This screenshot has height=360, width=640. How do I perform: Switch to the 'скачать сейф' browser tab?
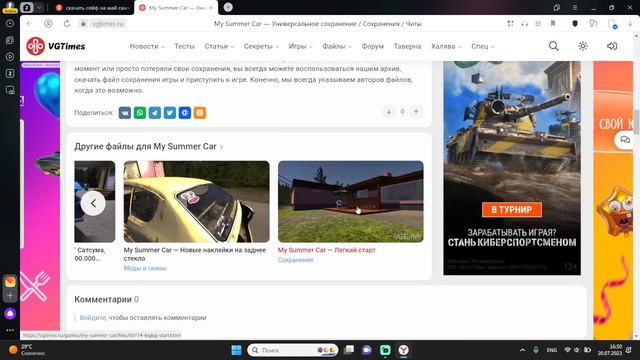point(93,7)
